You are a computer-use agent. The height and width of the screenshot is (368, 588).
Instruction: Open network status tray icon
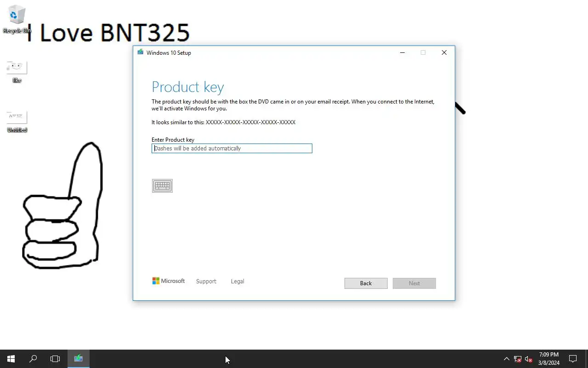tap(518, 359)
